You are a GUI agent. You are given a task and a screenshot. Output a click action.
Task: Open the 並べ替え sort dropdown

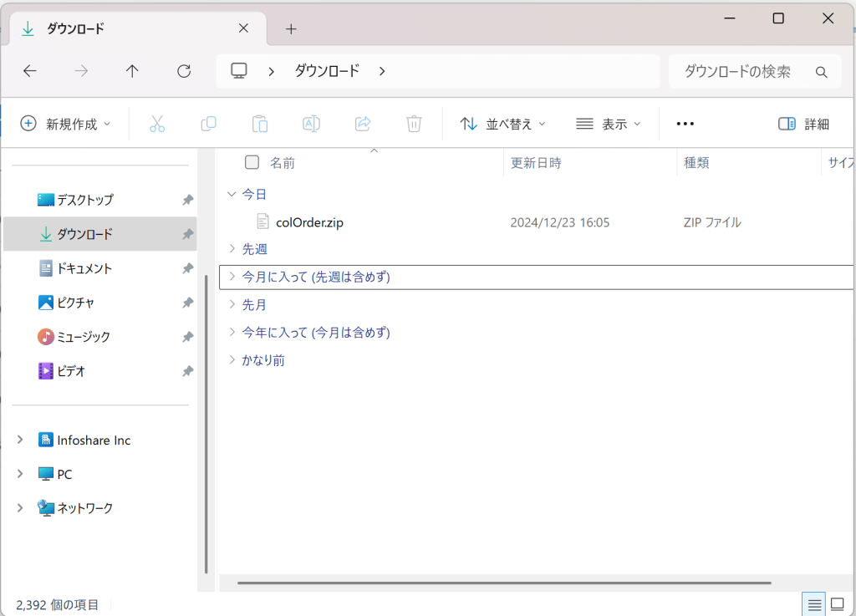pos(503,124)
